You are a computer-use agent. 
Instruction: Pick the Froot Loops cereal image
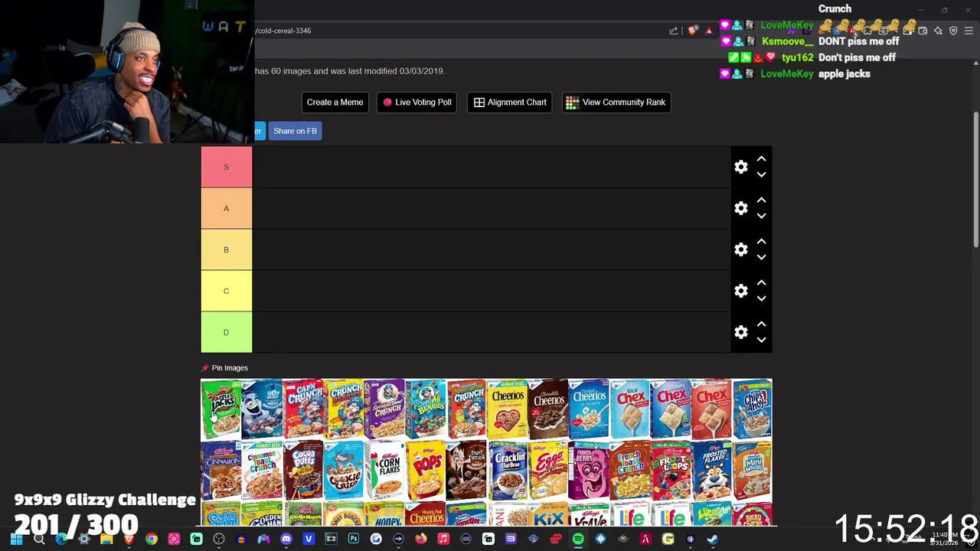coord(670,471)
